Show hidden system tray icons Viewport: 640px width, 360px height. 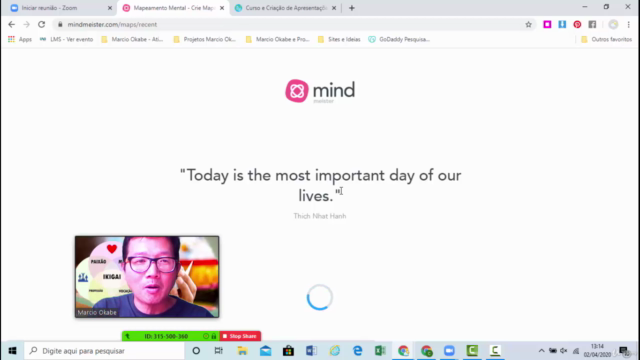point(541,351)
